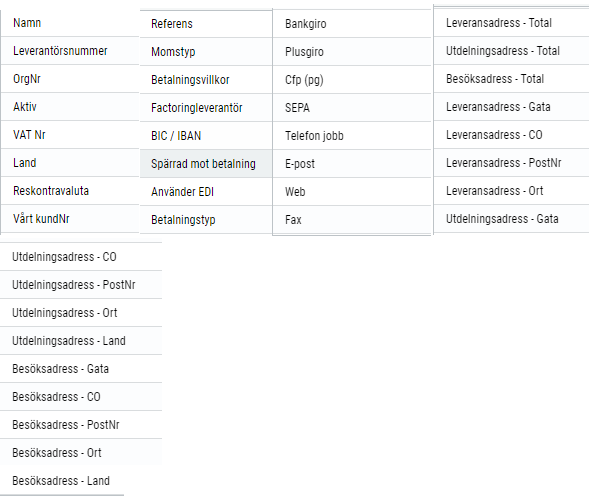Select Utdelningsadress - Total option
Image resolution: width=589 pixels, height=496 pixels.
click(512, 51)
